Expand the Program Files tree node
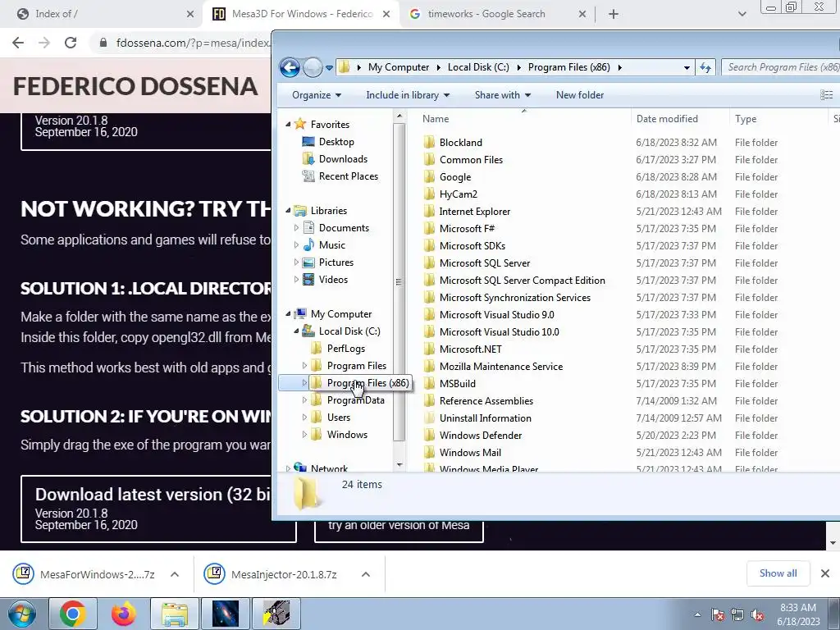 tap(305, 366)
